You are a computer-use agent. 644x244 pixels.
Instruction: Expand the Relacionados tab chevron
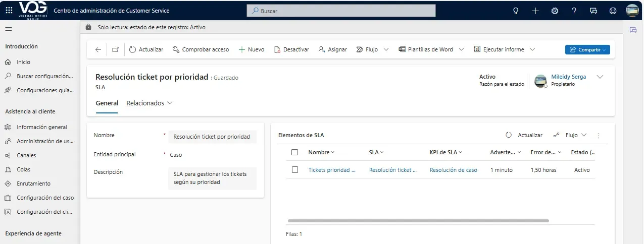(170, 103)
